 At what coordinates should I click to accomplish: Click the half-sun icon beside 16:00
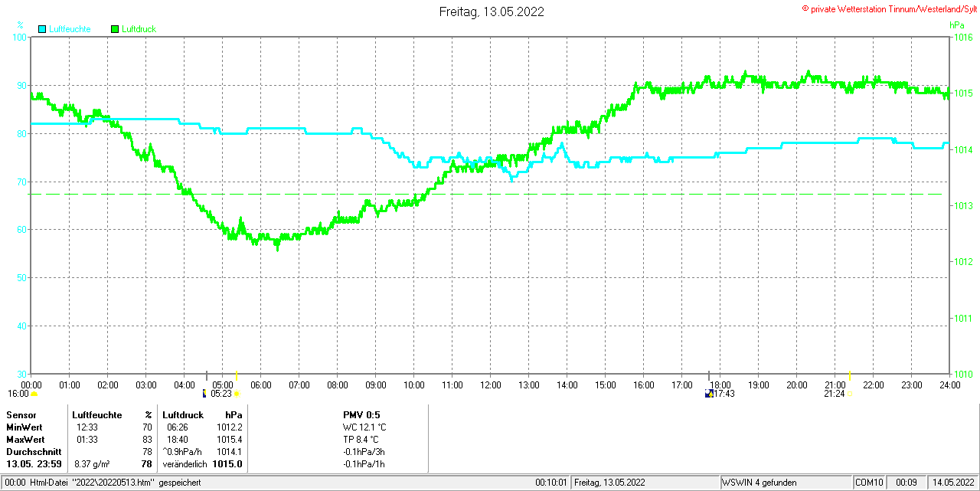(34, 394)
